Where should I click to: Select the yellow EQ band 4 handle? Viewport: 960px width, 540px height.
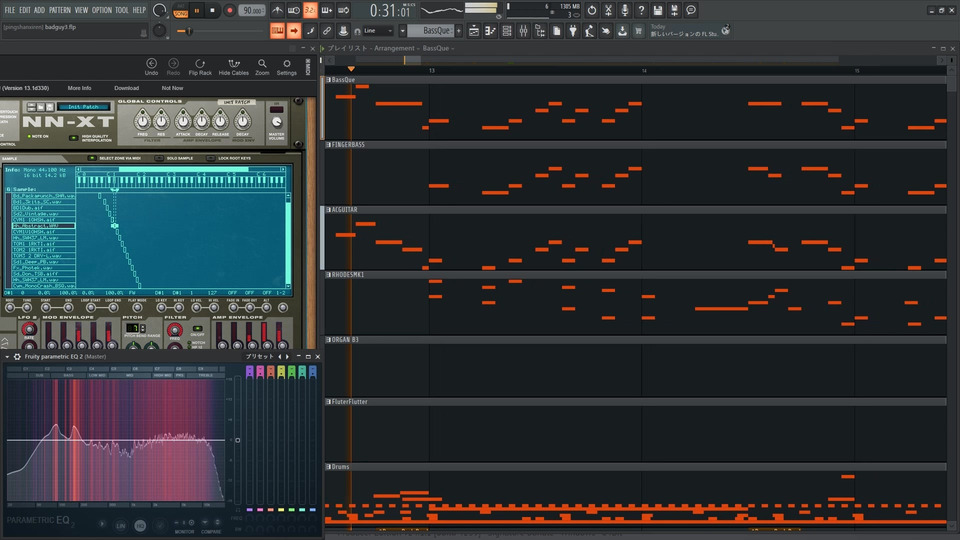[x=281, y=371]
